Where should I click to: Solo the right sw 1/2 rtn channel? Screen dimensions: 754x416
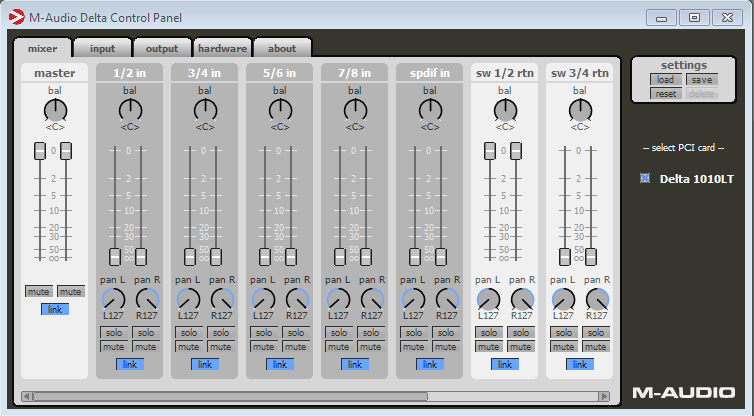tap(521, 332)
